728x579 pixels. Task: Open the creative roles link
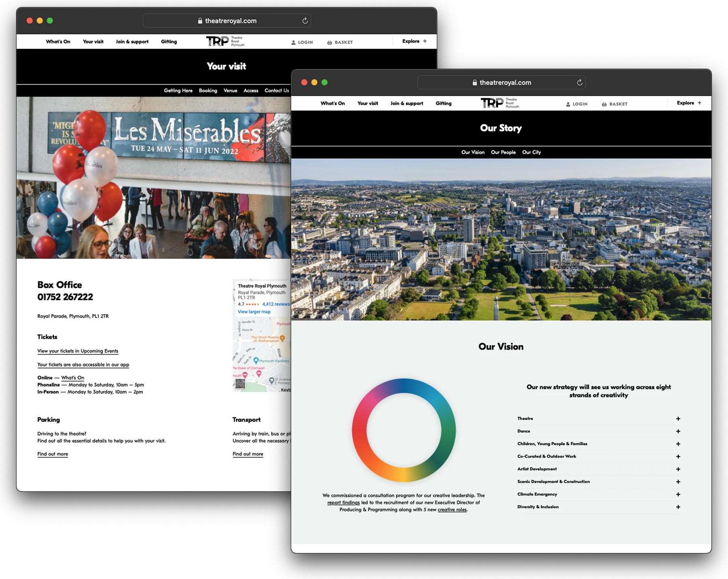[x=452, y=509]
